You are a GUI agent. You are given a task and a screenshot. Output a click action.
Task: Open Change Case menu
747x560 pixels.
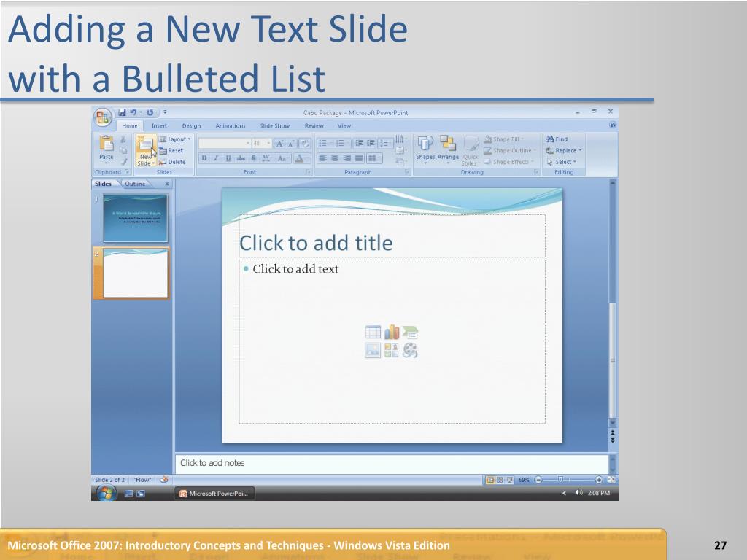click(282, 158)
